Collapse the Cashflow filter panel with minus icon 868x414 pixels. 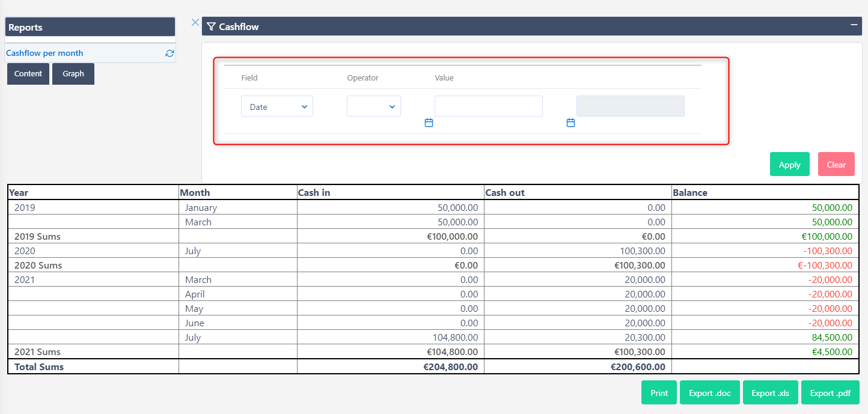coord(854,25)
